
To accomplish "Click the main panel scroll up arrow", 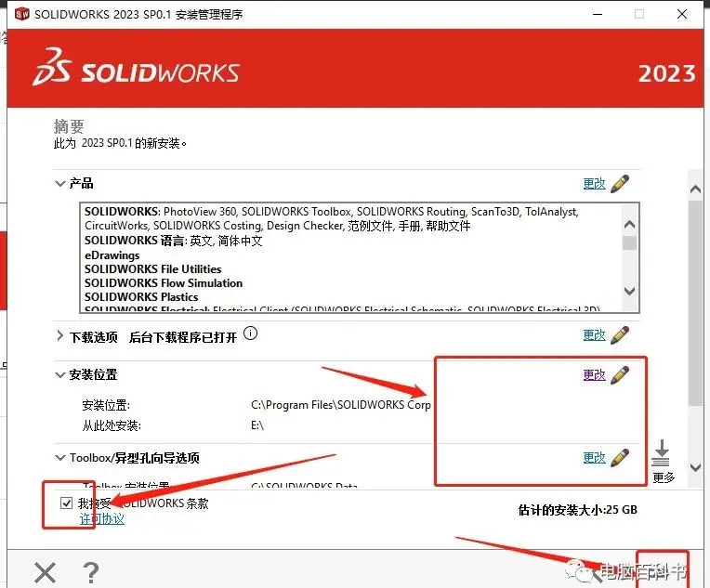I will 695,189.
